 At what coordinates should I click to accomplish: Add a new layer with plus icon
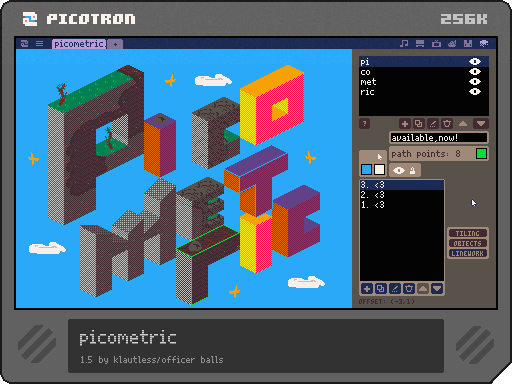(x=405, y=124)
